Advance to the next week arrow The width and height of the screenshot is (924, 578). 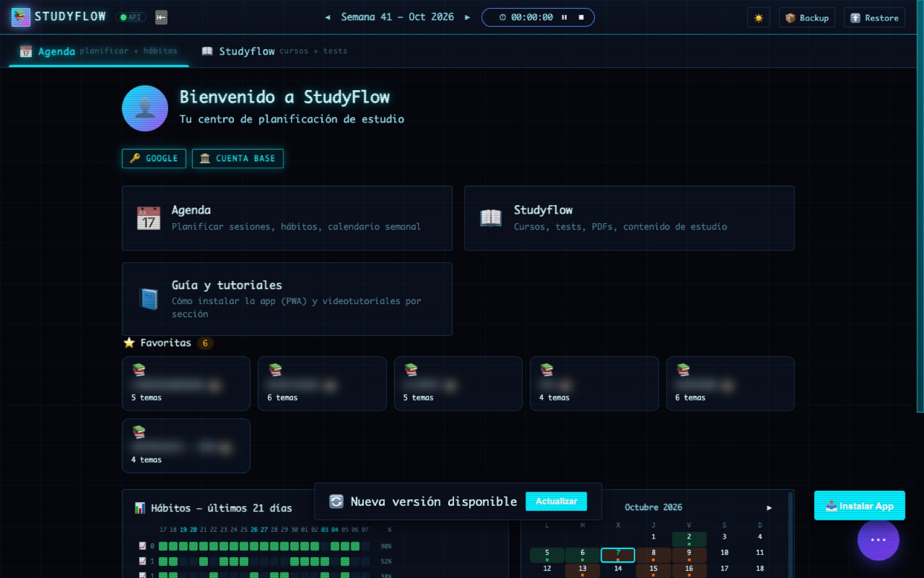[x=467, y=17]
